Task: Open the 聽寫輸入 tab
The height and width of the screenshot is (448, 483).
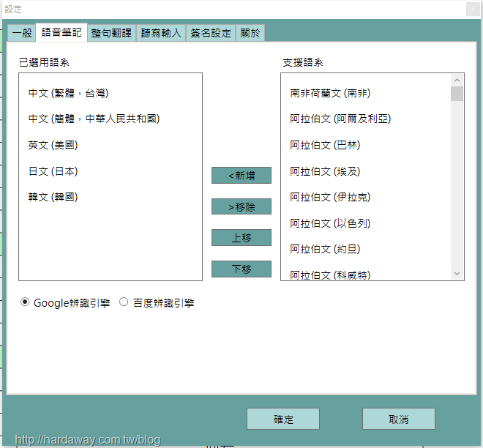Action: (x=161, y=33)
